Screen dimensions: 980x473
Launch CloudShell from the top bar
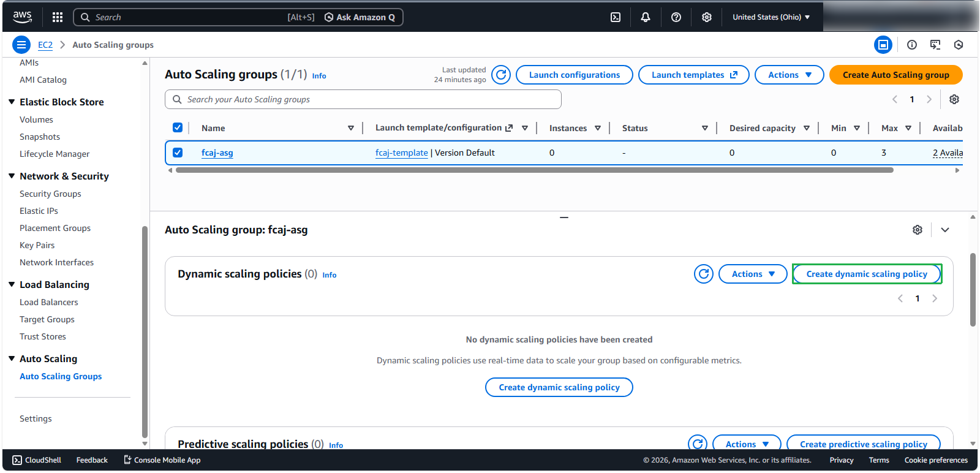pos(616,17)
